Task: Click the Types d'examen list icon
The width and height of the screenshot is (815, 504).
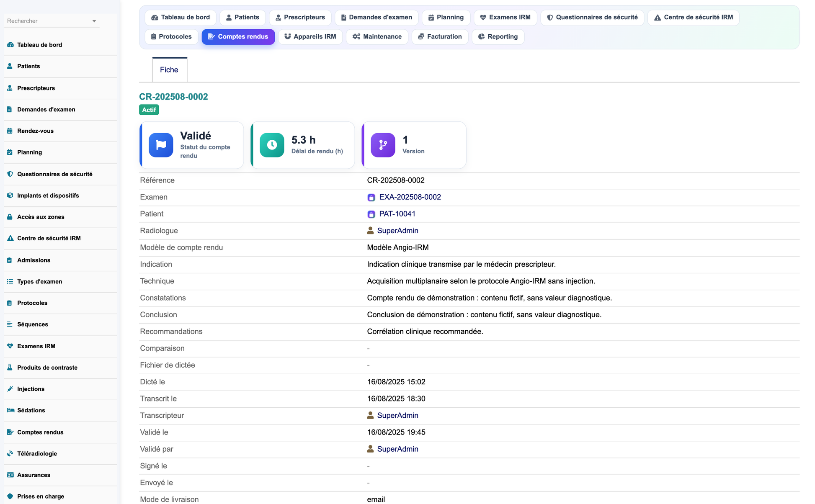Action: [x=10, y=281]
